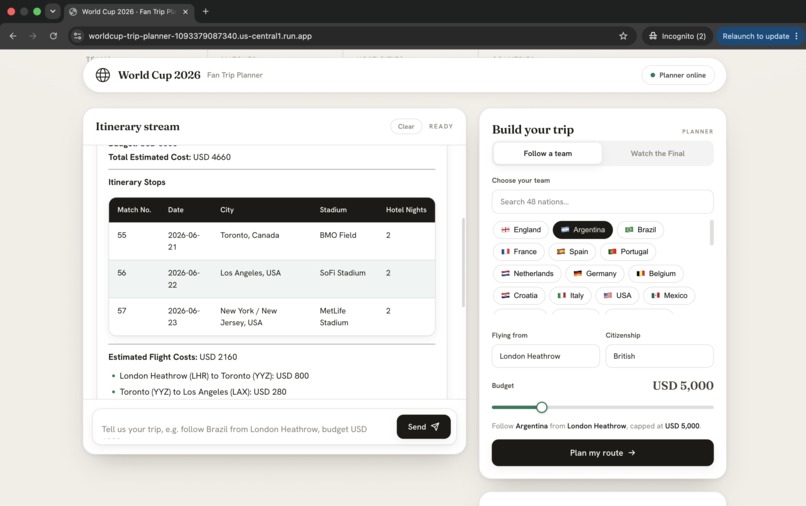Click the browser address bar URL
The height and width of the screenshot is (506, 806).
click(200, 36)
